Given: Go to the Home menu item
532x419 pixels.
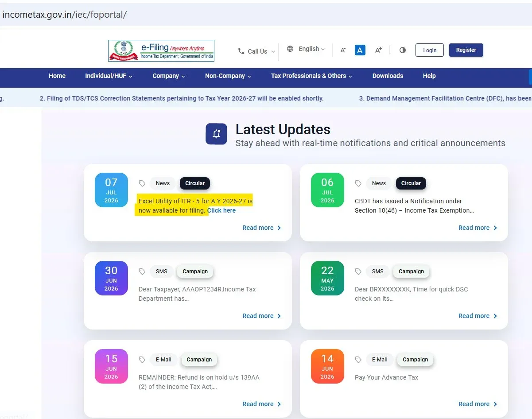Looking at the screenshot, I should click(57, 76).
